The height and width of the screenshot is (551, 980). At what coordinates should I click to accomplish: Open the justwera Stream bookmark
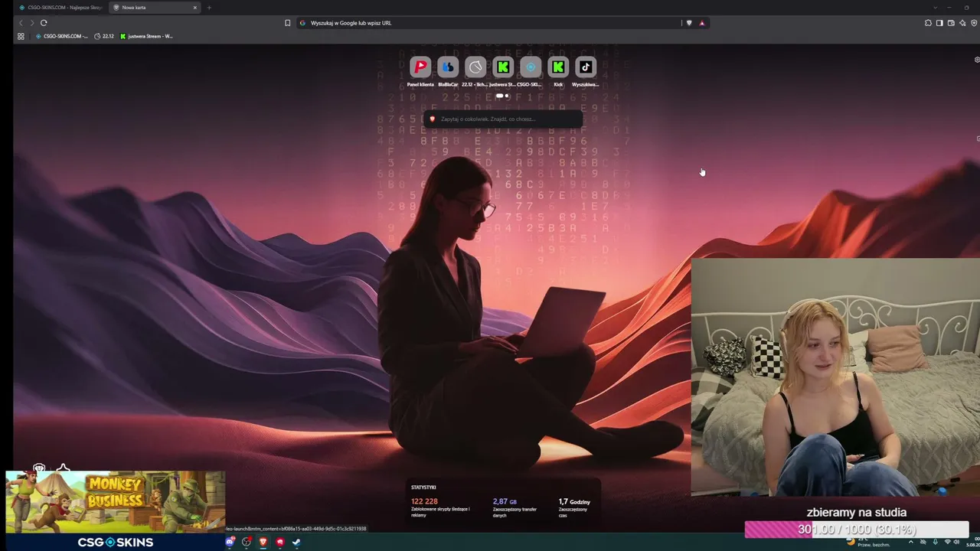(147, 36)
